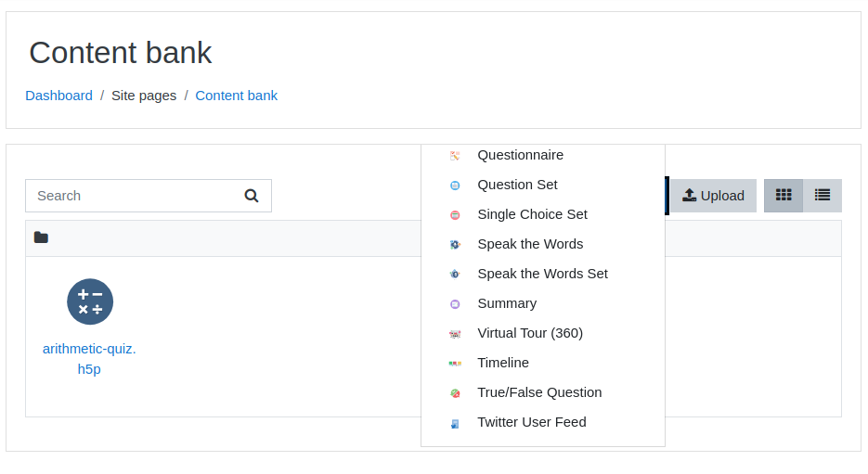Click the Timeline content type icon

click(455, 364)
